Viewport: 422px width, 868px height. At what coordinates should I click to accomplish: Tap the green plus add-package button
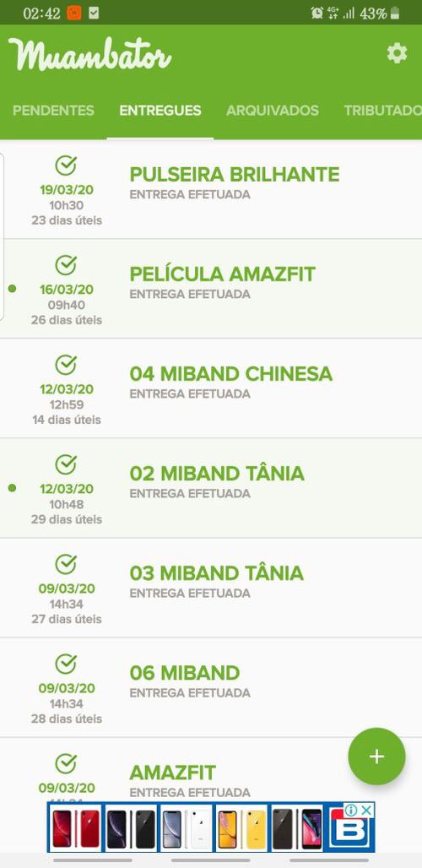[376, 757]
